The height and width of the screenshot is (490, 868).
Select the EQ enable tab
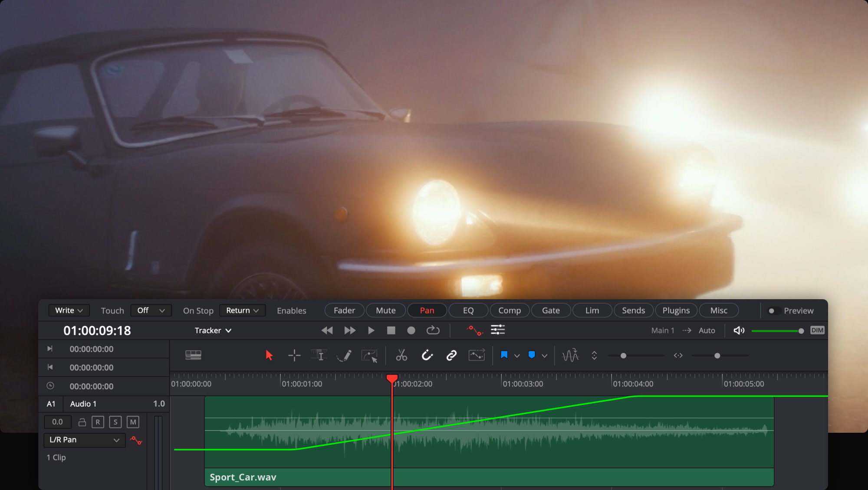(468, 310)
